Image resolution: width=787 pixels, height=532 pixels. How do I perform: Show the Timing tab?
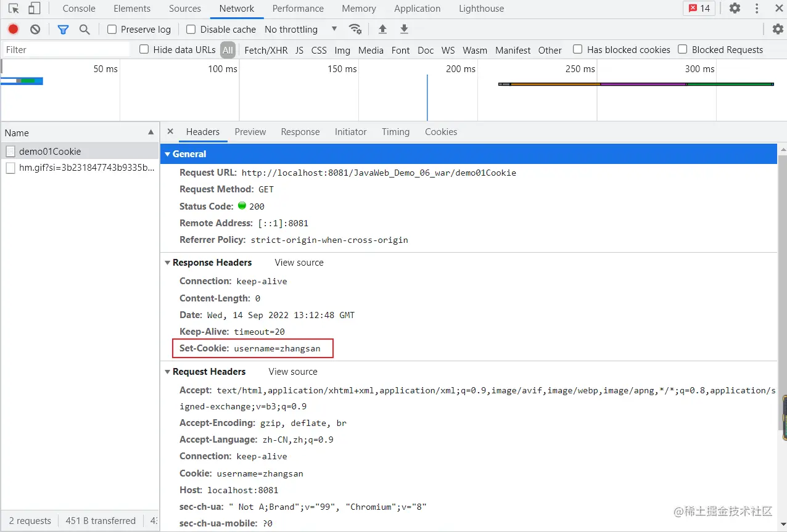[x=395, y=132]
